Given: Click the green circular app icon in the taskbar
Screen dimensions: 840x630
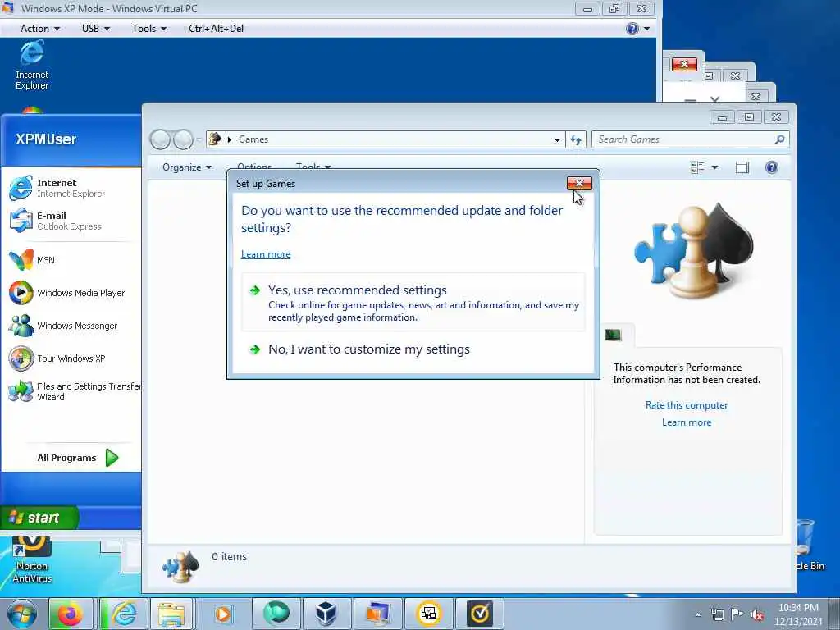Looking at the screenshot, I should (x=276, y=614).
